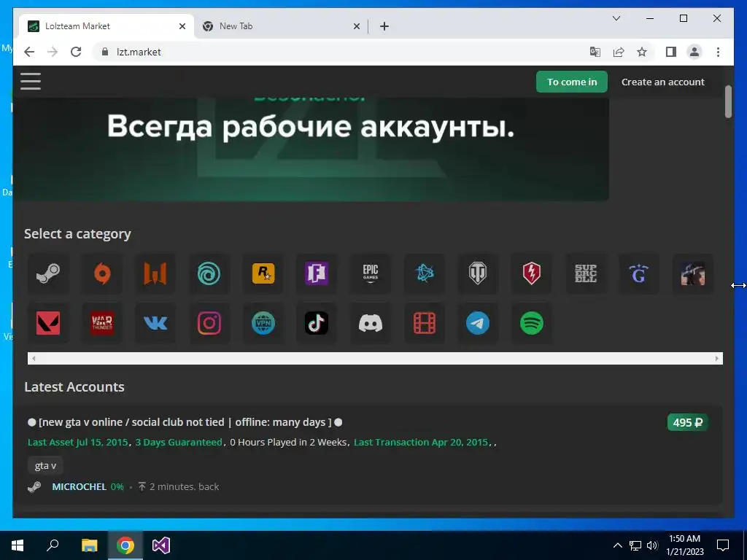Open the notification center
747x560 pixels.
pos(723,545)
